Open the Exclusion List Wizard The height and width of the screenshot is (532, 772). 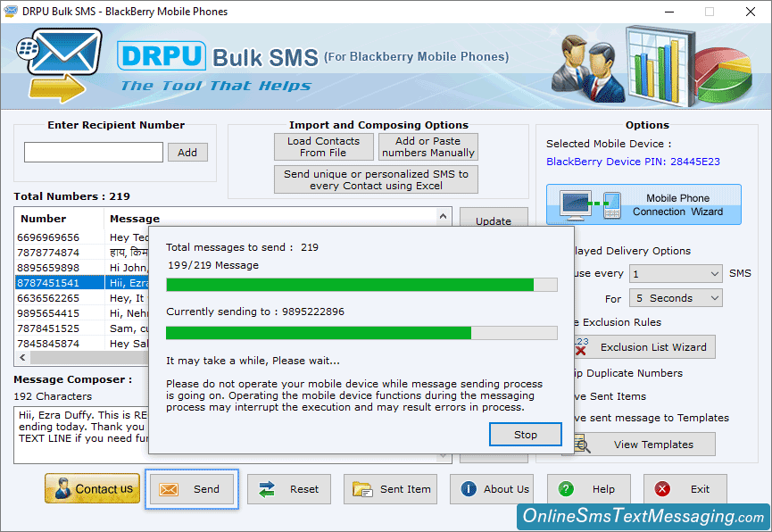pyautogui.click(x=644, y=347)
